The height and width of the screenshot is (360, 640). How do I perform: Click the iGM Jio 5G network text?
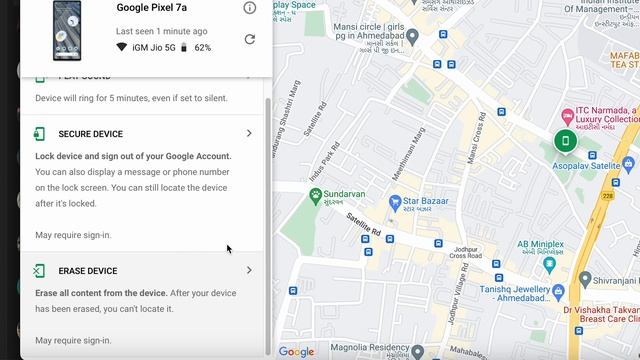(x=154, y=48)
